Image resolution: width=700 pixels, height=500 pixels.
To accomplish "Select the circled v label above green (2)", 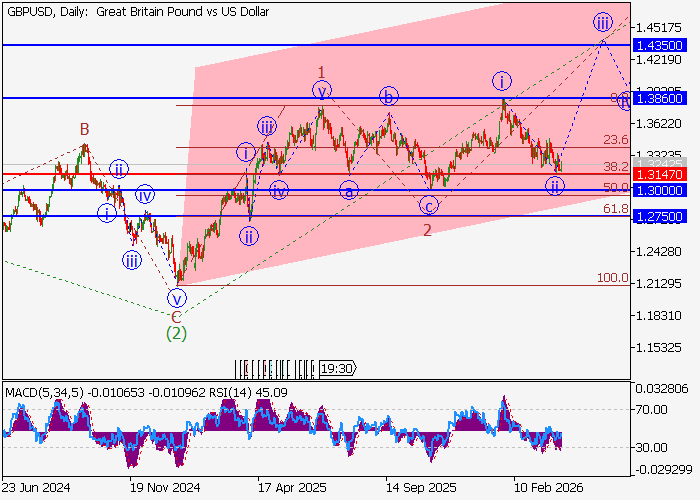I will 177,298.
